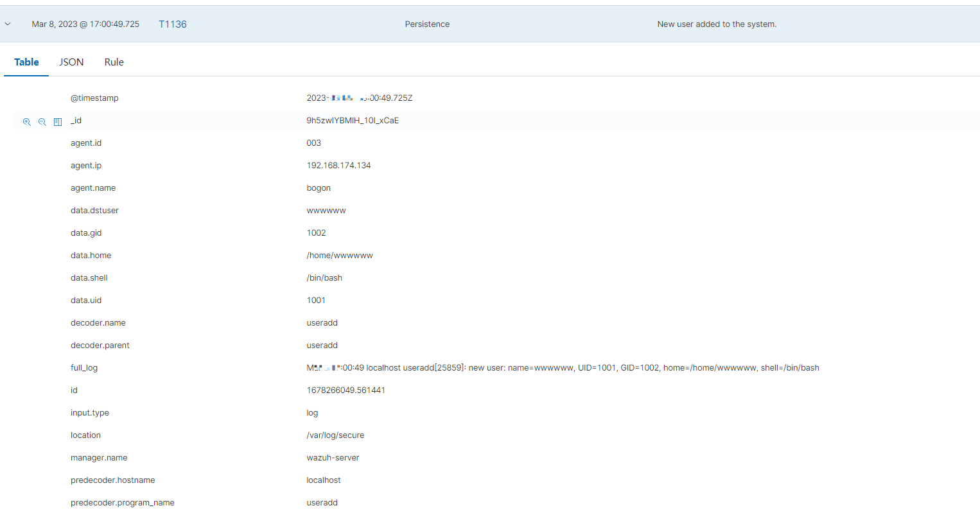Toggle the _id column in the table
This screenshot has height=517, width=980.
58,121
